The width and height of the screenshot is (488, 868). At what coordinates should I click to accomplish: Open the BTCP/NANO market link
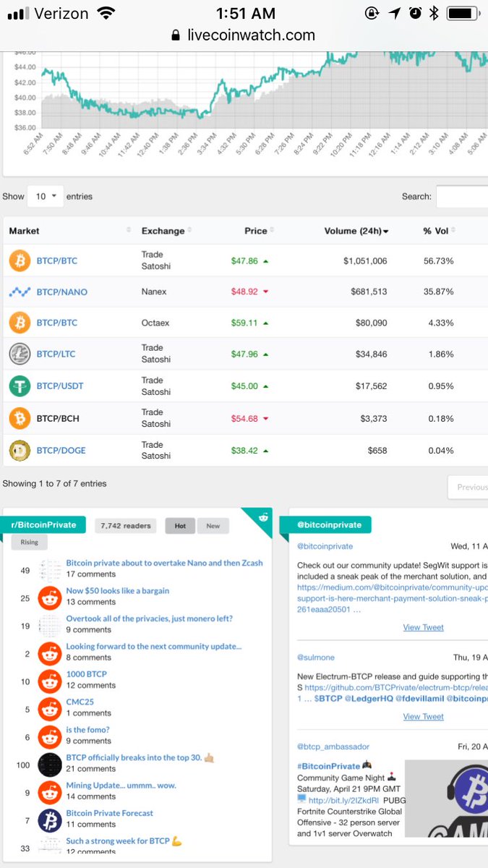(x=62, y=292)
